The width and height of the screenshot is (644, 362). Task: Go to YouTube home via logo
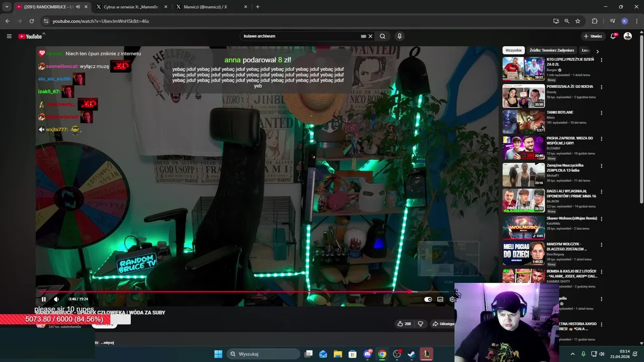tap(31, 36)
